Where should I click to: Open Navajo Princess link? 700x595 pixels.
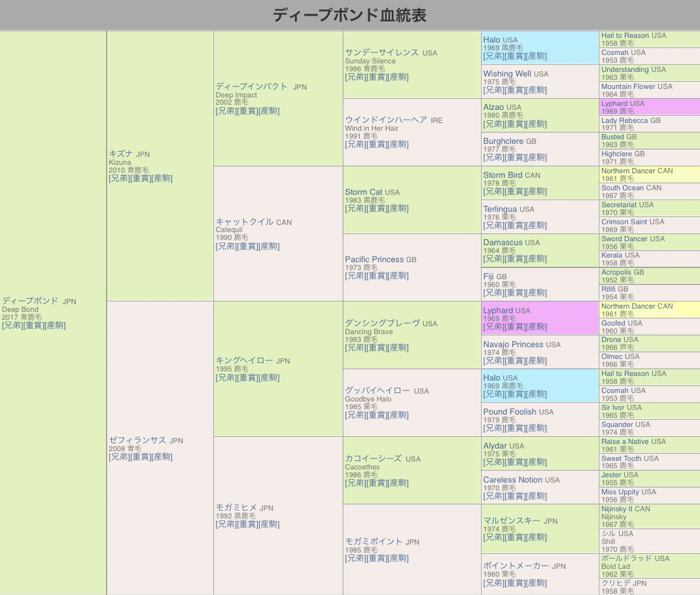(513, 345)
